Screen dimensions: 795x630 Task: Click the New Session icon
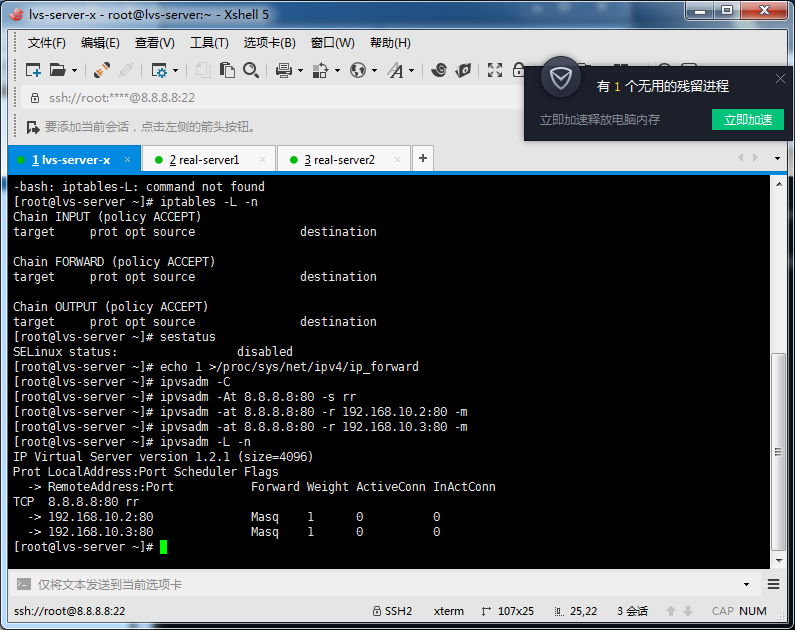pos(33,70)
